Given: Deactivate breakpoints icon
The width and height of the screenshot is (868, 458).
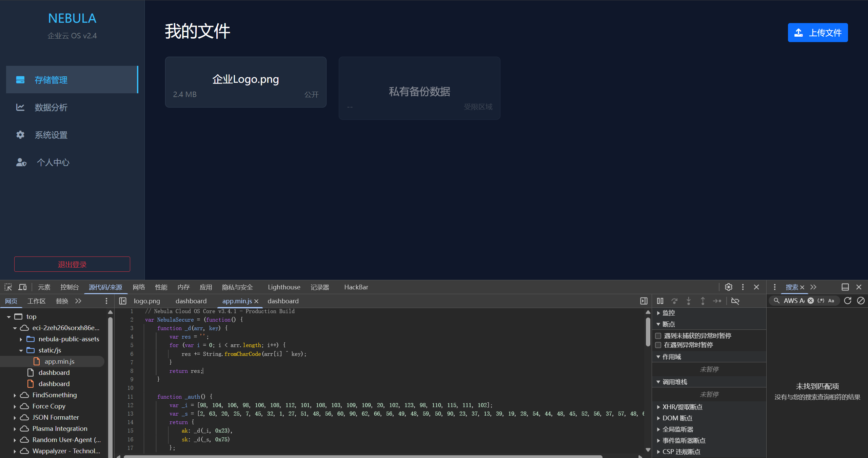Looking at the screenshot, I should (x=735, y=301).
